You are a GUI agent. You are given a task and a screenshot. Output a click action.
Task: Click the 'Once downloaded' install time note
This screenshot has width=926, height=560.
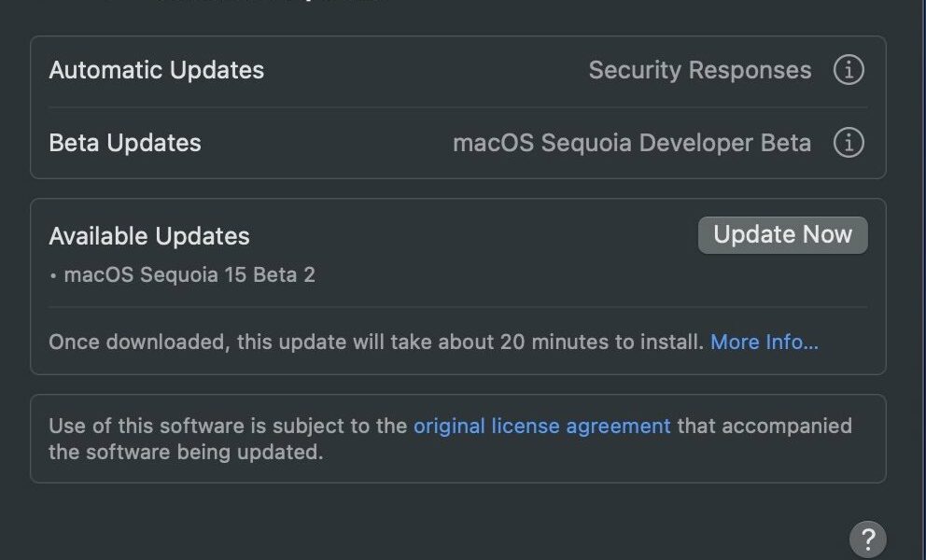pyautogui.click(x=376, y=342)
